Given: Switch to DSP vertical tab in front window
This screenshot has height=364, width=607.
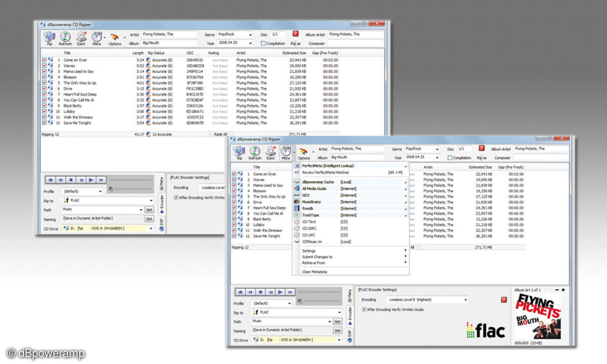Looking at the screenshot, I should click(349, 337).
